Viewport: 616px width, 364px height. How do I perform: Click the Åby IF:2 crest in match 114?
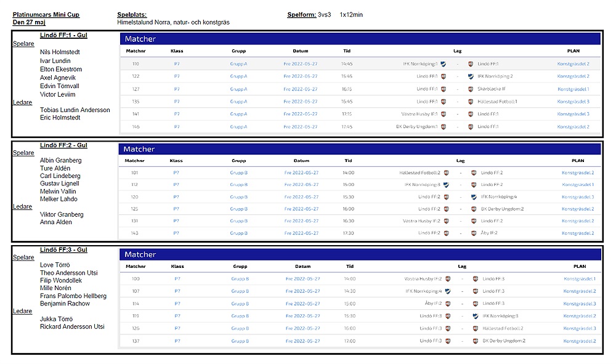point(448,304)
